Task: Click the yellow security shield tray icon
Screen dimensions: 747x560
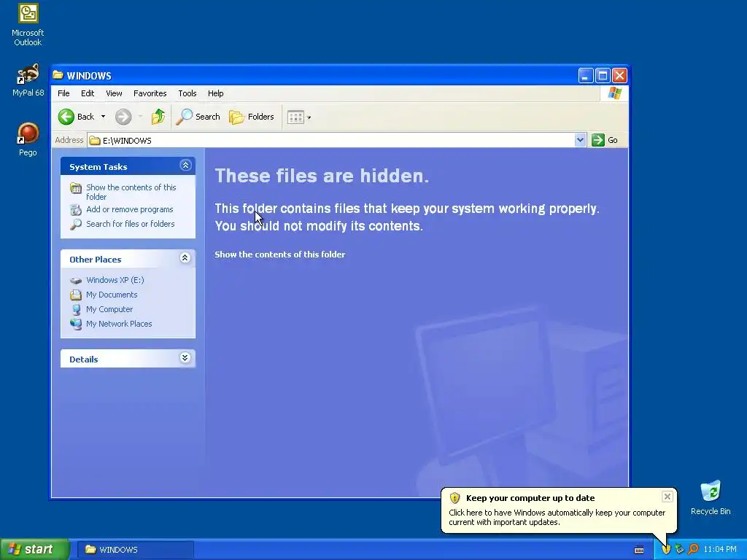Action: point(666,550)
